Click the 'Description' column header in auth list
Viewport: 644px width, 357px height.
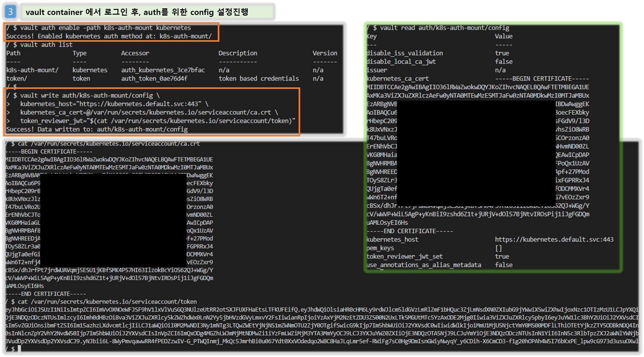238,53
